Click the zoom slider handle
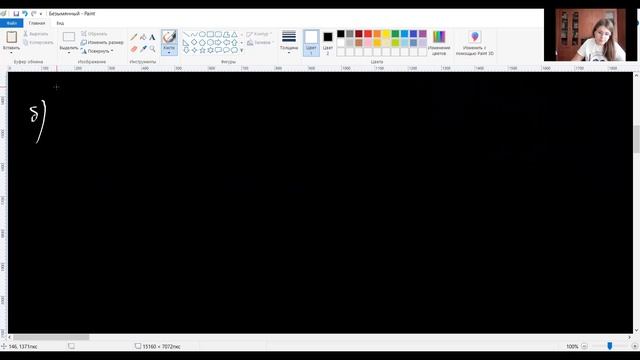This screenshot has height=360, width=640. (610, 346)
